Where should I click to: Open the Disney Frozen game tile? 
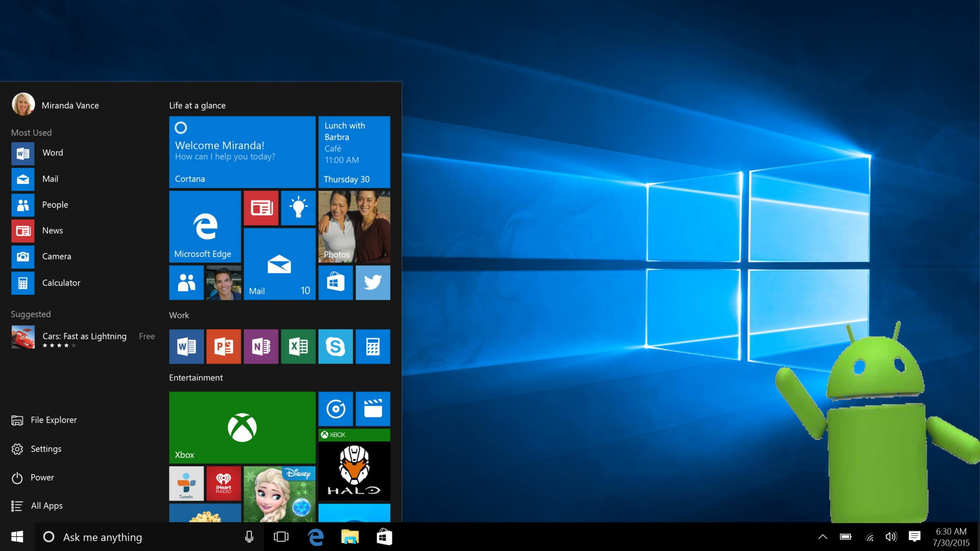[280, 494]
